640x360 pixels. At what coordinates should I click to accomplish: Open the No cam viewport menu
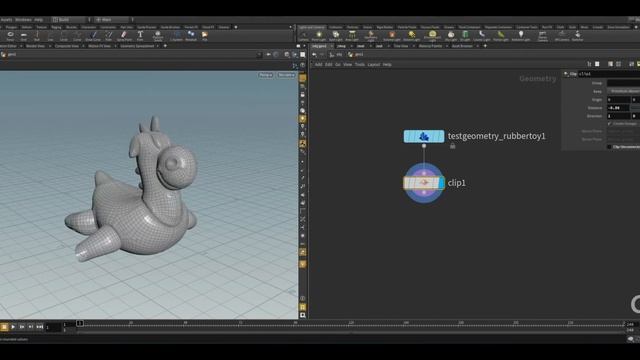[286, 75]
